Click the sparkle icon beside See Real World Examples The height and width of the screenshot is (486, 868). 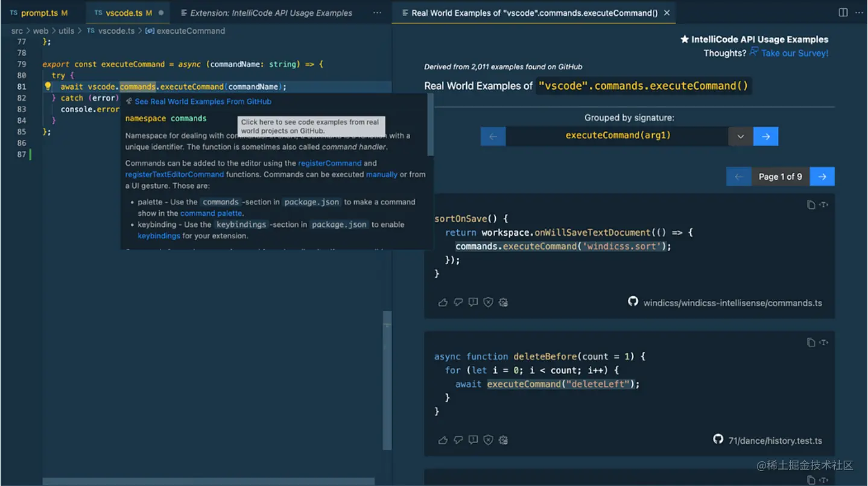point(129,101)
